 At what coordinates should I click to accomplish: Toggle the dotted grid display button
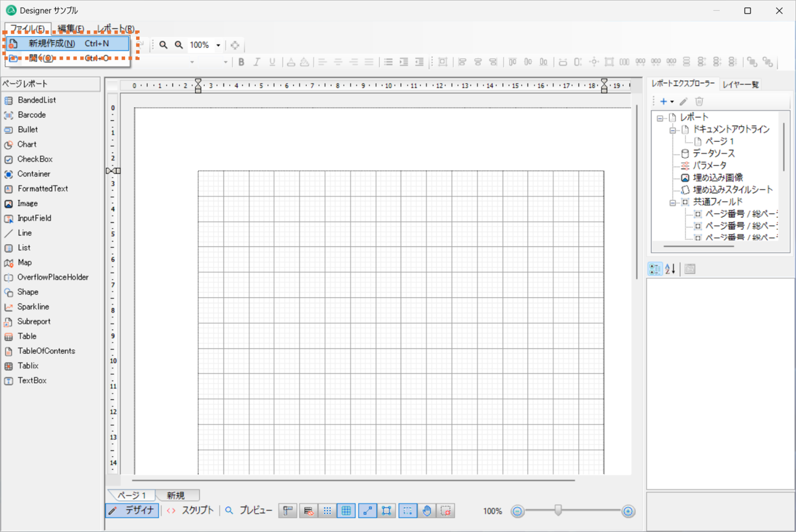click(327, 510)
